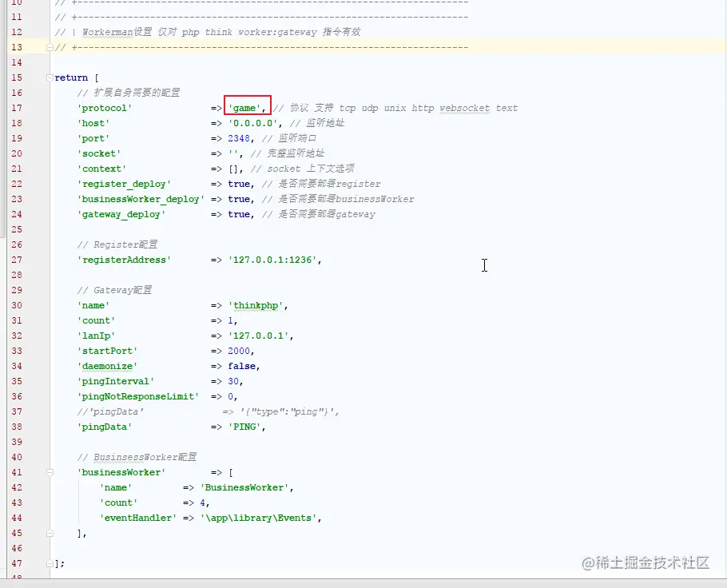The image size is (727, 588).
Task: Click the 'game' protocol value
Action: 244,108
